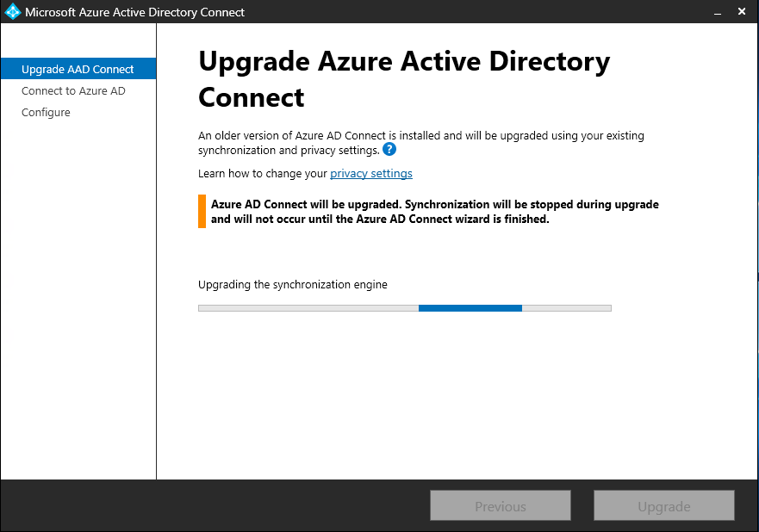Click the 'Learn how to change your' text
This screenshot has width=759, height=532.
(x=263, y=174)
